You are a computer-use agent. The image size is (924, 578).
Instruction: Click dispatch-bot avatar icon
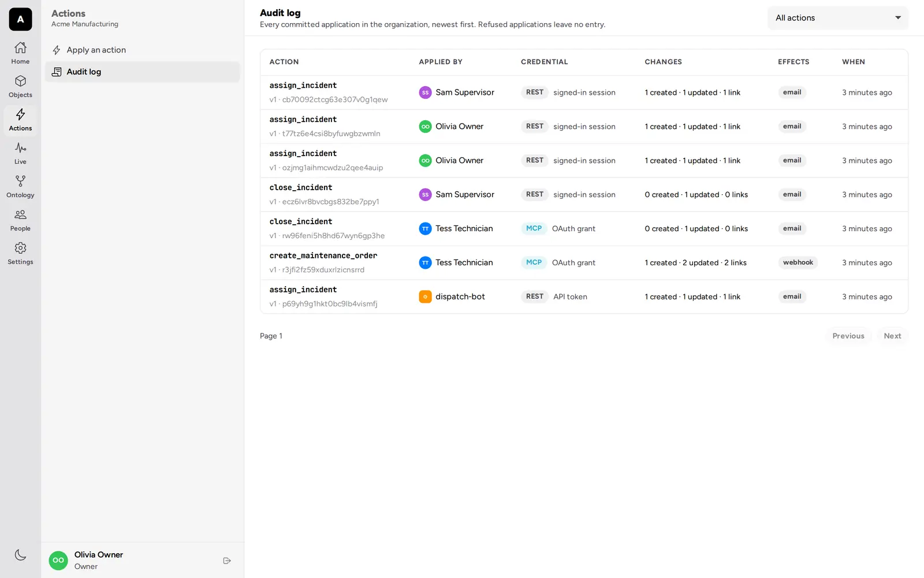[425, 297]
